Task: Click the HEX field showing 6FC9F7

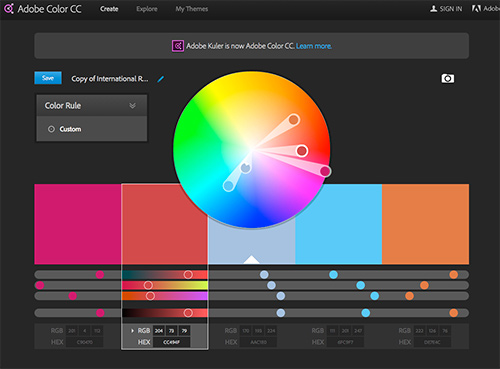Action: pyautogui.click(x=345, y=342)
